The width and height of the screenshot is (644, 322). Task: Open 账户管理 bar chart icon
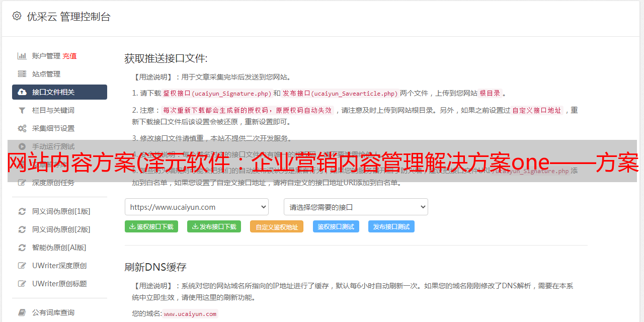pos(22,56)
